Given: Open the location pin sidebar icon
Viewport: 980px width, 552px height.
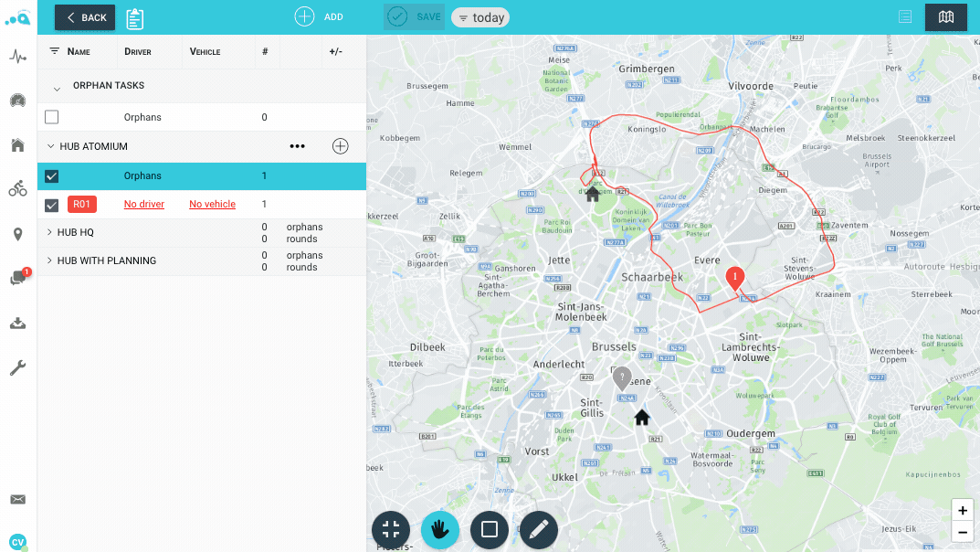Looking at the screenshot, I should [x=17, y=234].
